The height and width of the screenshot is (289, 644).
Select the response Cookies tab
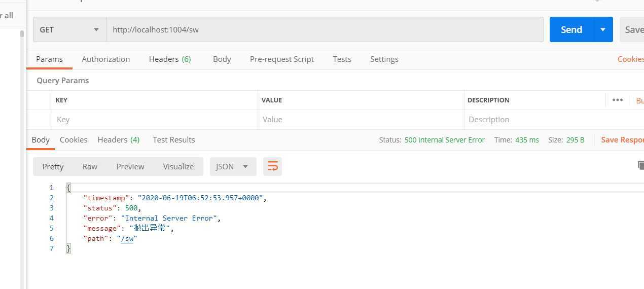click(x=74, y=140)
